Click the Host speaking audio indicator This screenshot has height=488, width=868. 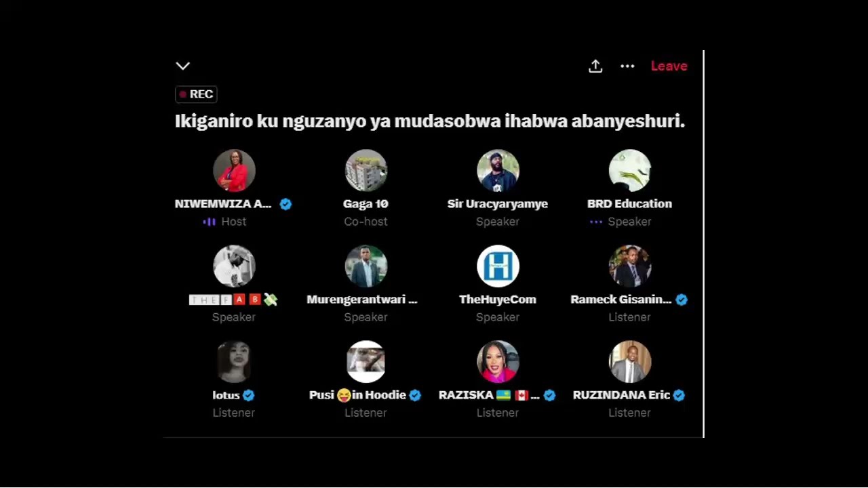click(209, 222)
